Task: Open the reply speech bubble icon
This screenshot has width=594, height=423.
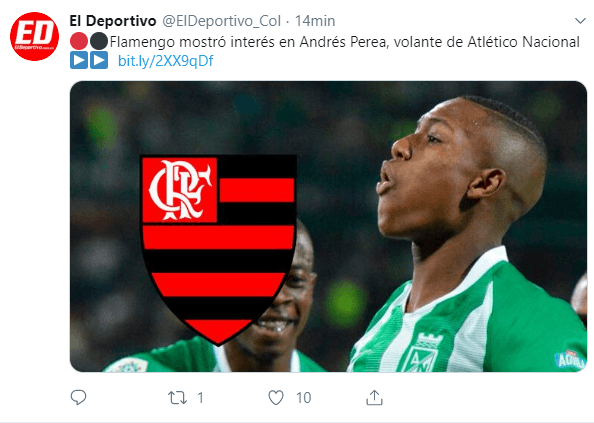Action: pyautogui.click(x=78, y=398)
